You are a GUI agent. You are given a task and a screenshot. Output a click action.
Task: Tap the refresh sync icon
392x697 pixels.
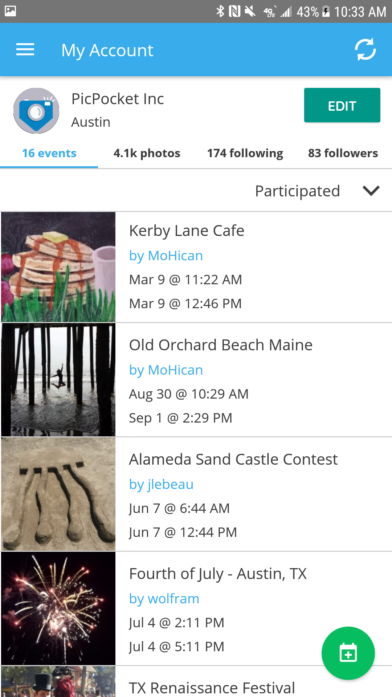[365, 50]
